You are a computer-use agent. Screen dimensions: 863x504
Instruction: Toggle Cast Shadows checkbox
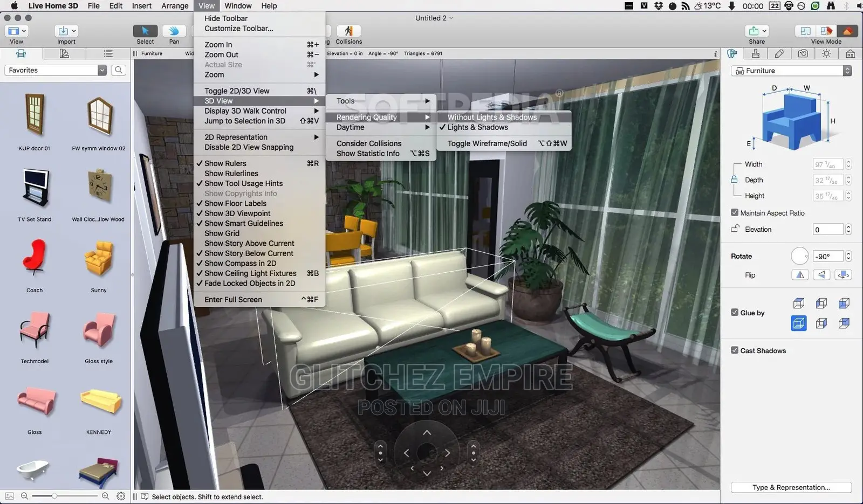point(735,350)
